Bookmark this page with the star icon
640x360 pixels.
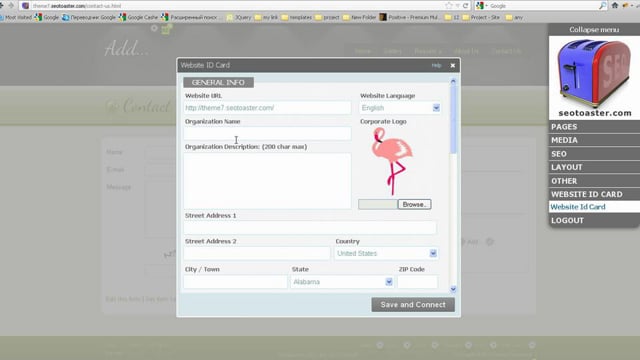449,5
